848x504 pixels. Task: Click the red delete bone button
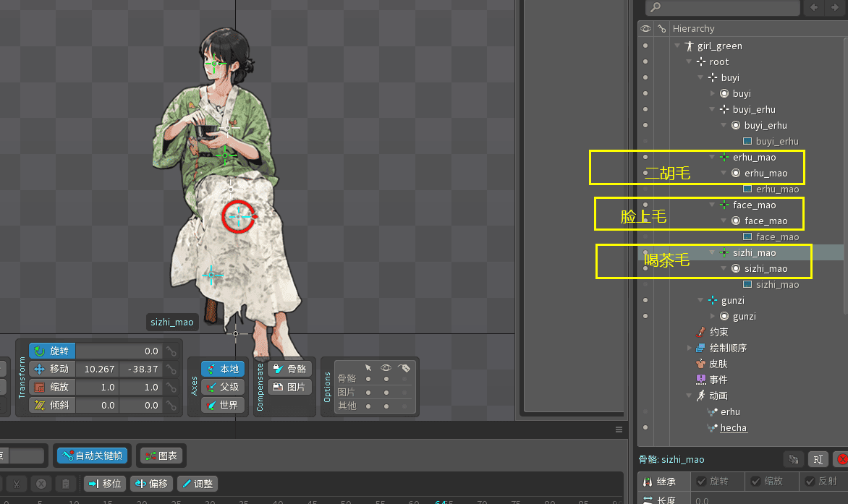click(841, 459)
